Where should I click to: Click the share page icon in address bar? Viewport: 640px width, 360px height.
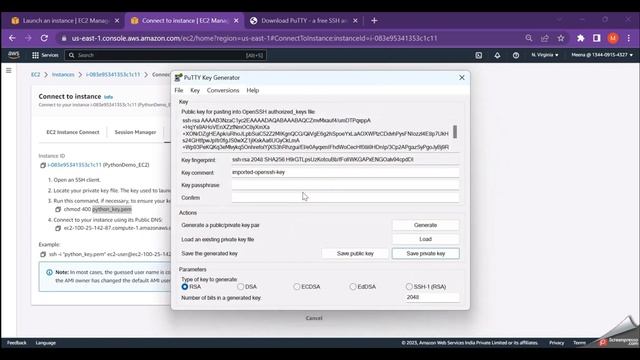click(x=544, y=38)
